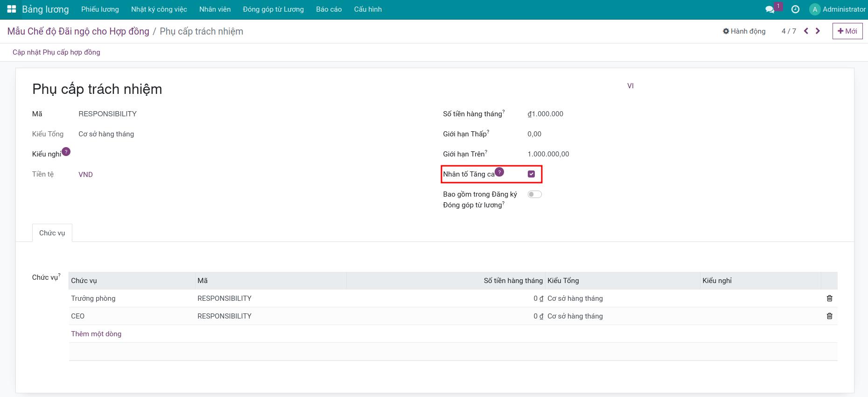Click Cơ sở hàng tháng Kiểu Tổng value
The image size is (868, 397).
[x=106, y=134]
